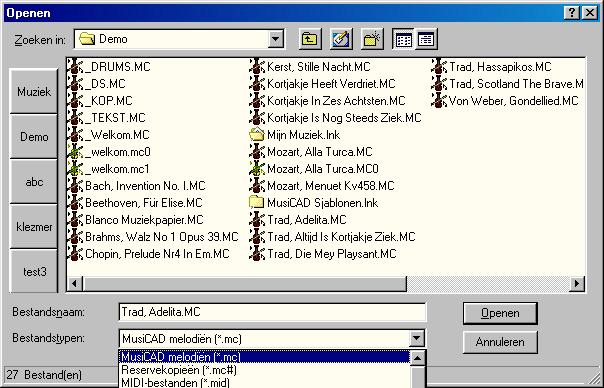The image size is (604, 388).
Task: Click the icon of Blanco Muziekpapier.MC
Action: pyautogui.click(x=75, y=220)
